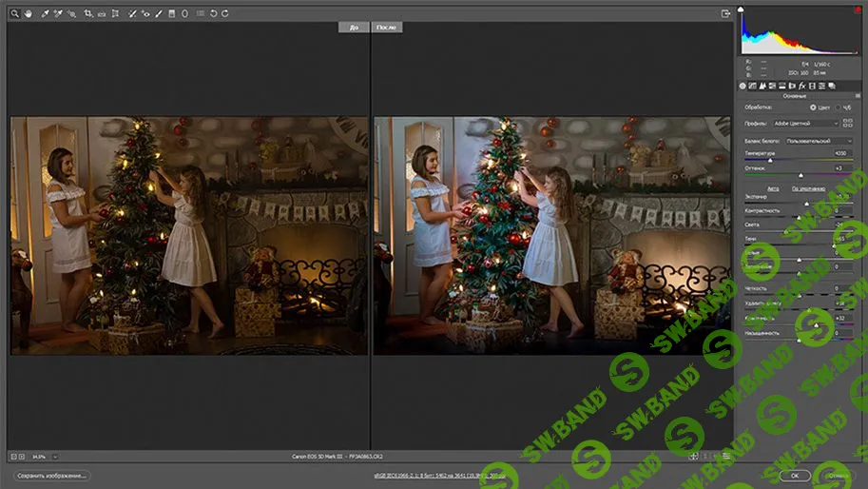Toggle full screen mode icon
The height and width of the screenshot is (489, 868).
coord(725,13)
